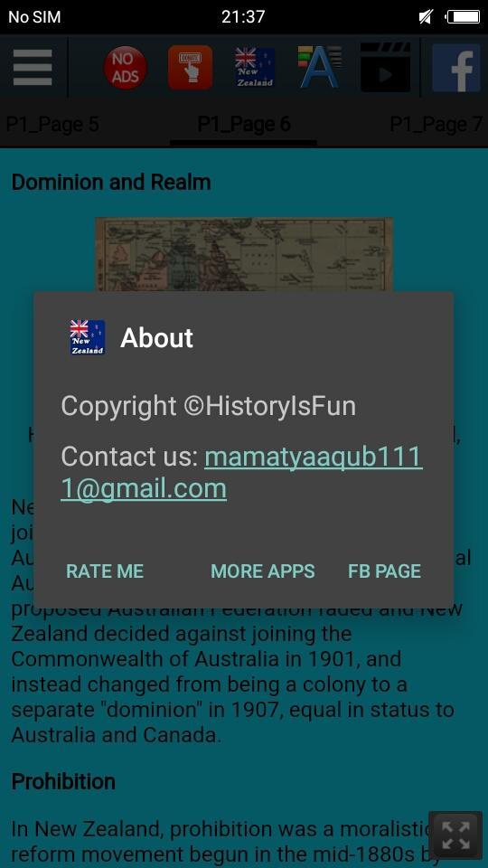Tap the red NO ADS icon
Screen dimensions: 488x868
[x=125, y=68]
